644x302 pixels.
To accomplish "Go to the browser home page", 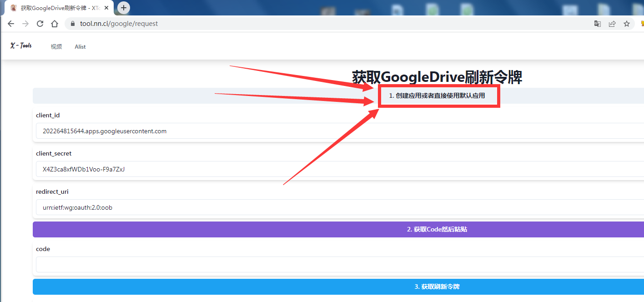I will [x=55, y=24].
